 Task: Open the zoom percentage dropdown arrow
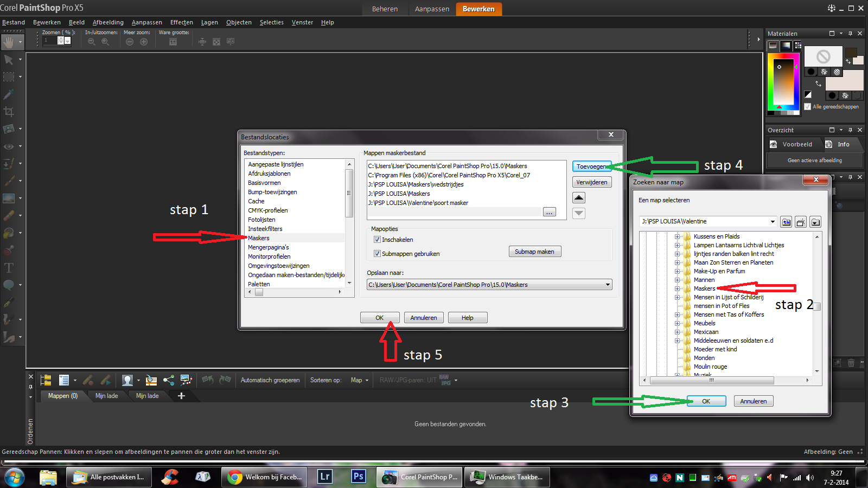[67, 41]
